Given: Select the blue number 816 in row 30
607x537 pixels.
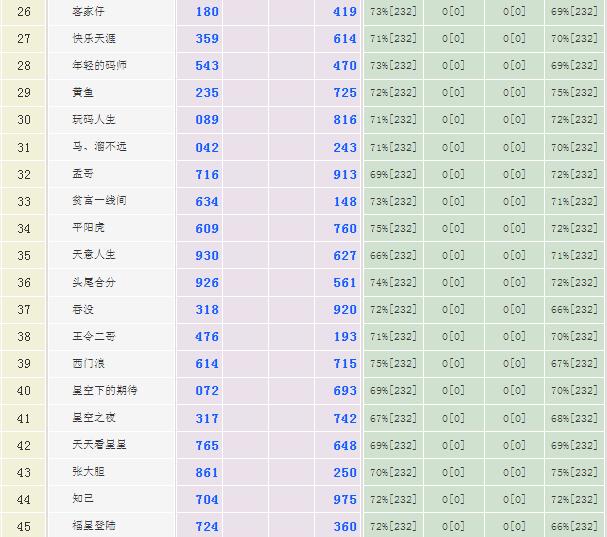Looking at the screenshot, I should [345, 121].
